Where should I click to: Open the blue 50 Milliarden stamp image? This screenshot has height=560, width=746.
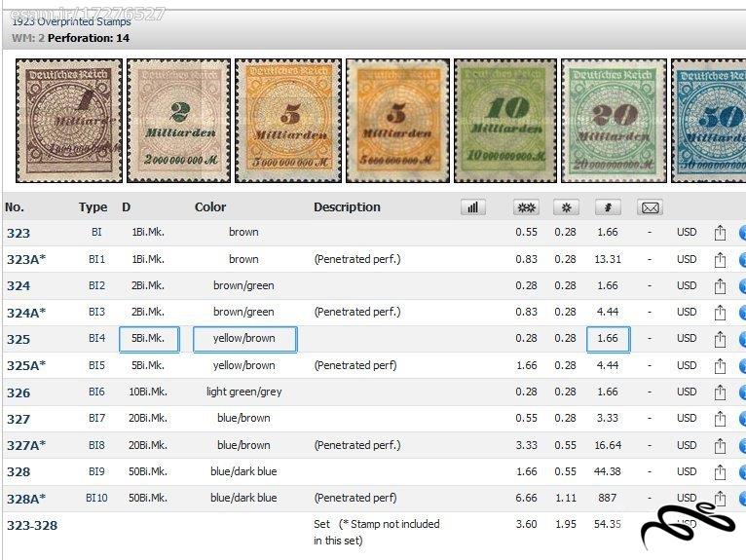click(708, 121)
